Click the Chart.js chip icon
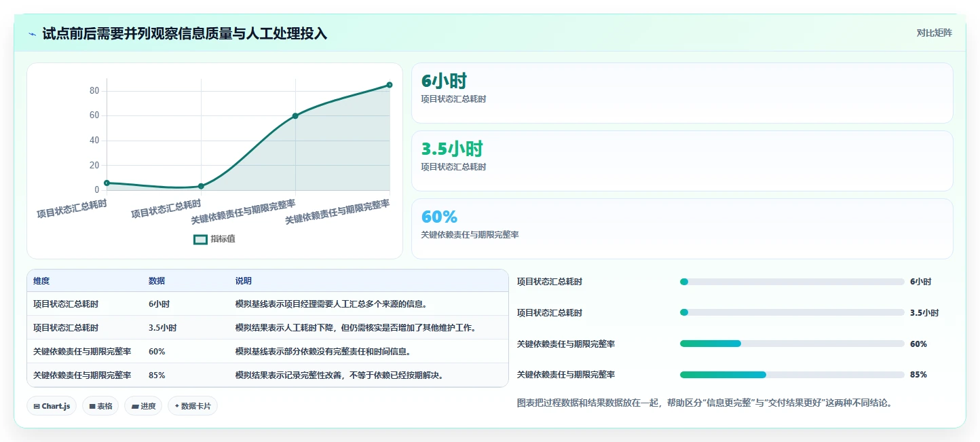The width and height of the screenshot is (980, 442). (37, 406)
